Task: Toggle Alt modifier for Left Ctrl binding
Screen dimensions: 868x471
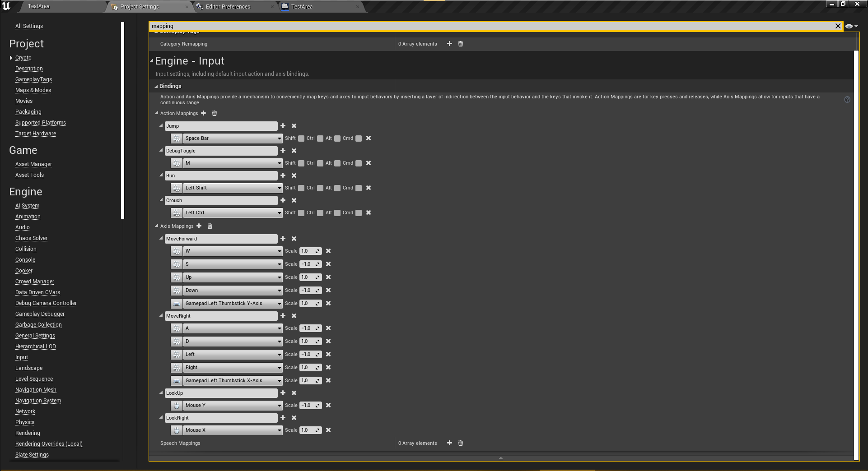Action: 337,213
